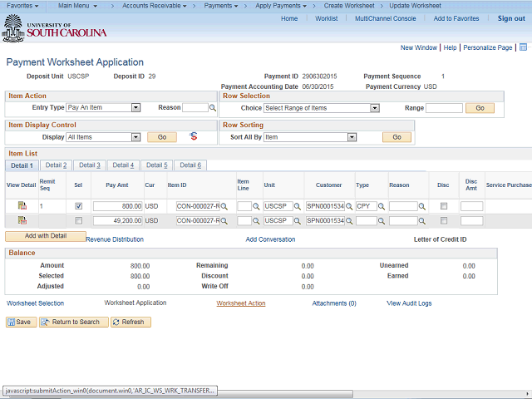The width and height of the screenshot is (532, 399).
Task: Uncheck the Sel checkbox for the 800.00 row
Action: pyautogui.click(x=78, y=206)
